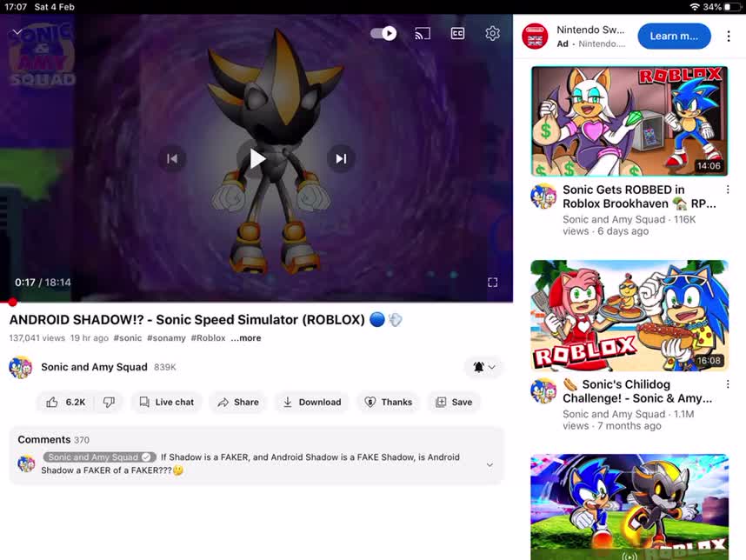Download the video
The height and width of the screenshot is (560, 746).
click(312, 402)
